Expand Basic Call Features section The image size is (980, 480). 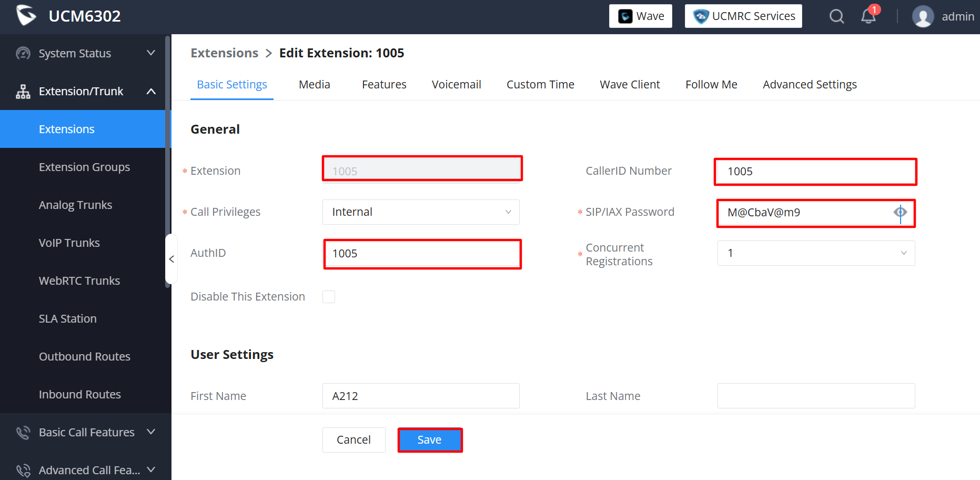coord(86,432)
